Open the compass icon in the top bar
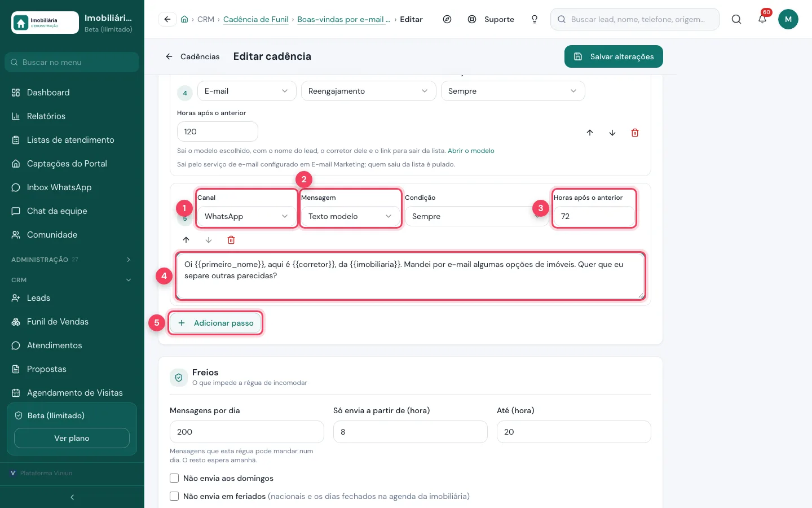The height and width of the screenshot is (508, 812). 447,19
